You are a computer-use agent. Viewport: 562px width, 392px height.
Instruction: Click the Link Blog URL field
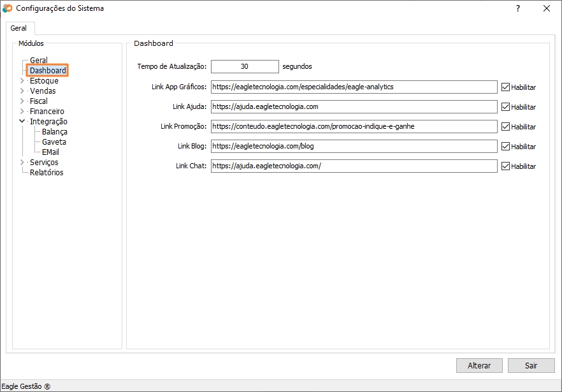pyautogui.click(x=354, y=147)
